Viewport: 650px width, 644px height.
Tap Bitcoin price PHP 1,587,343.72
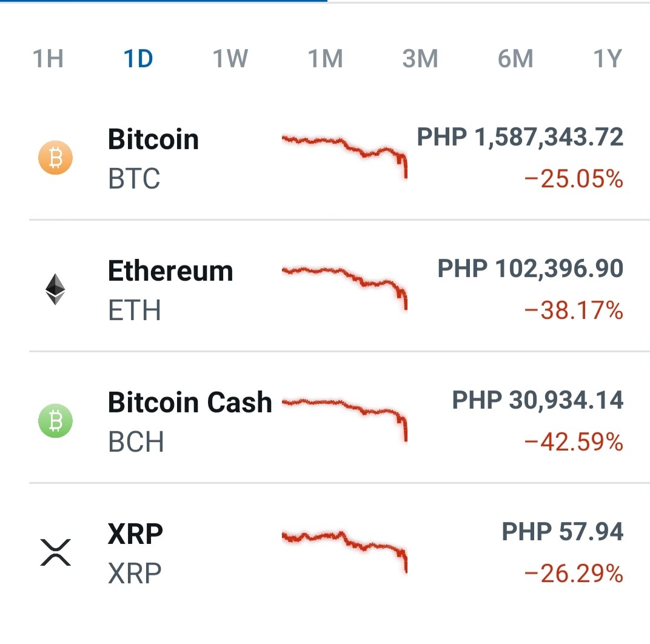(520, 137)
